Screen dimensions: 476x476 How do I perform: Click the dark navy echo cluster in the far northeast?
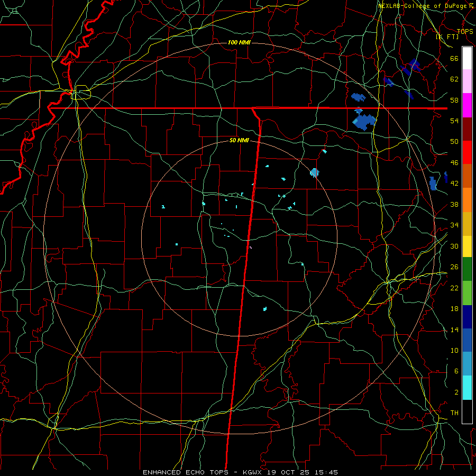[411, 67]
